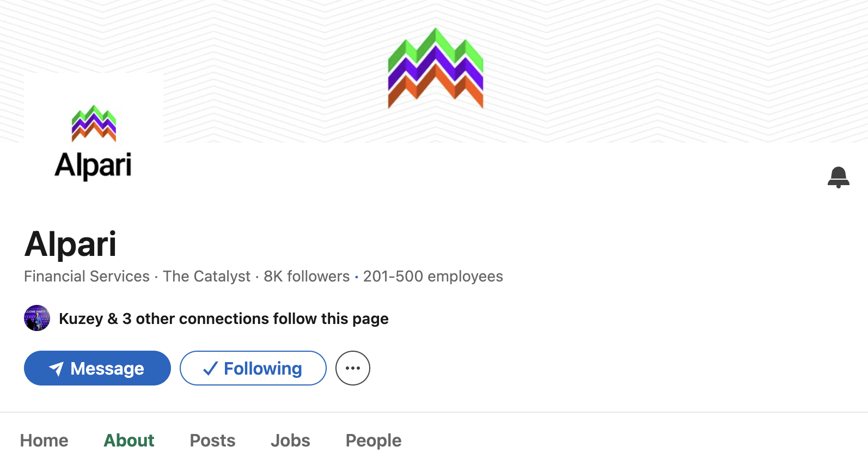Click the large chevron logo in banner

[436, 68]
